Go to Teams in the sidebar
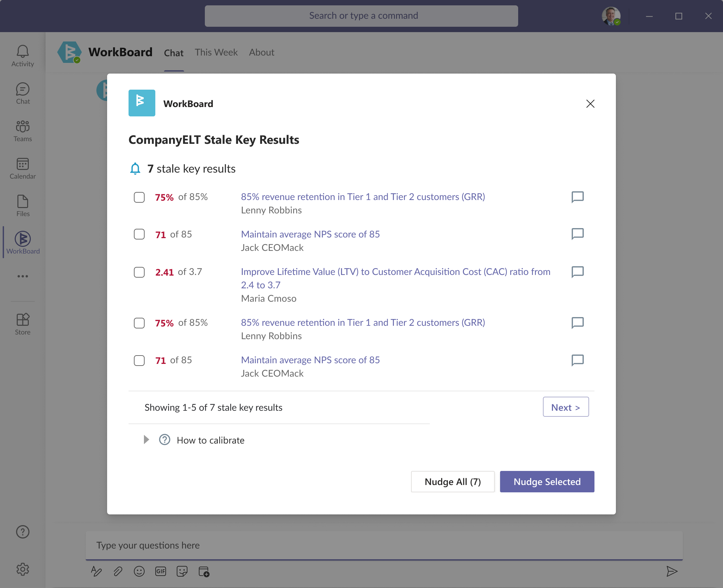Viewport: 723px width, 588px height. coord(23,131)
